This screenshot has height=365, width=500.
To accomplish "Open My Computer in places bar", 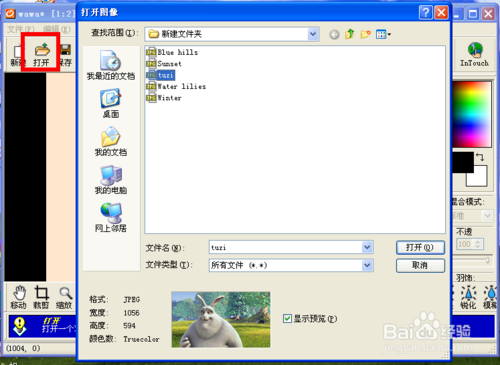I will pyautogui.click(x=111, y=180).
